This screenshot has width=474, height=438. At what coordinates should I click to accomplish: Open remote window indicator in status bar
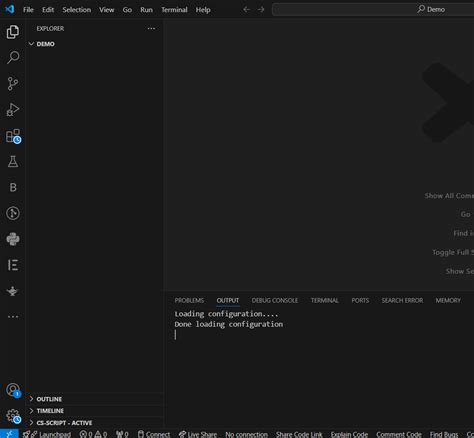(9, 434)
